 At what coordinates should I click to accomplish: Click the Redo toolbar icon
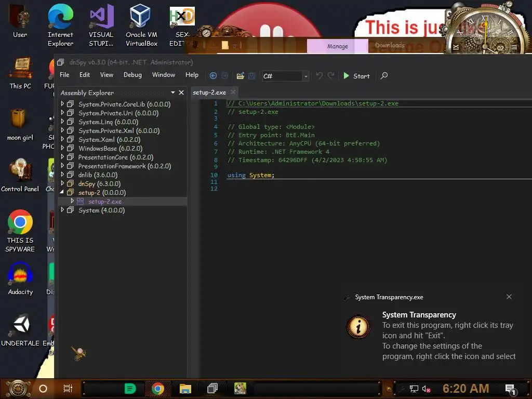point(331,75)
